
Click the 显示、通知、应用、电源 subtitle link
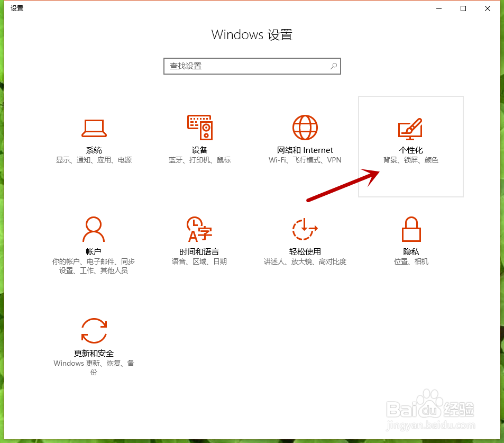click(94, 160)
